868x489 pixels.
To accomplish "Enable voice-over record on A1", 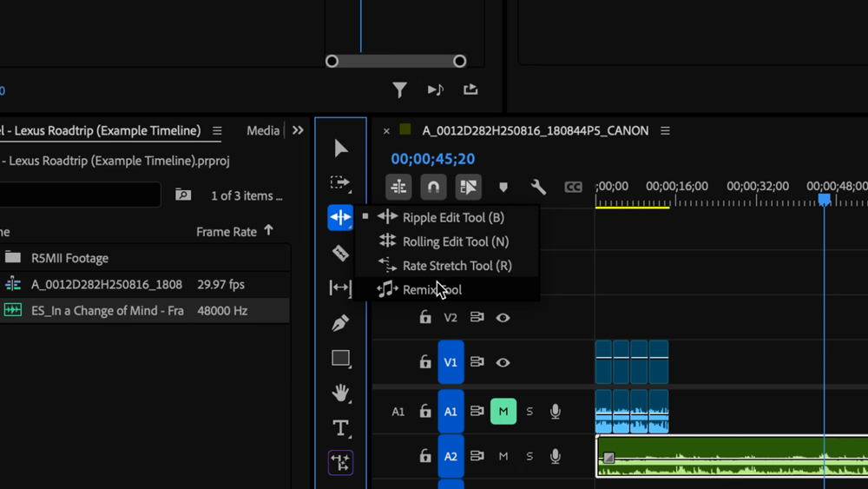I will tap(556, 412).
